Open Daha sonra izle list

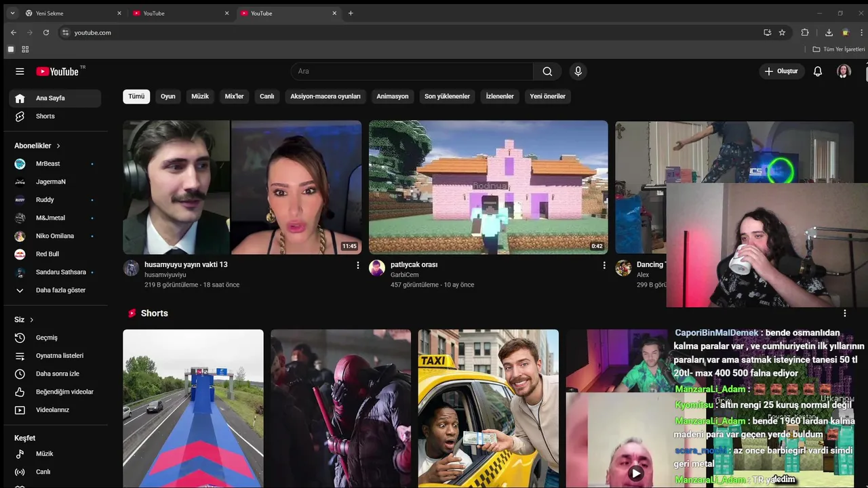[x=55, y=373]
